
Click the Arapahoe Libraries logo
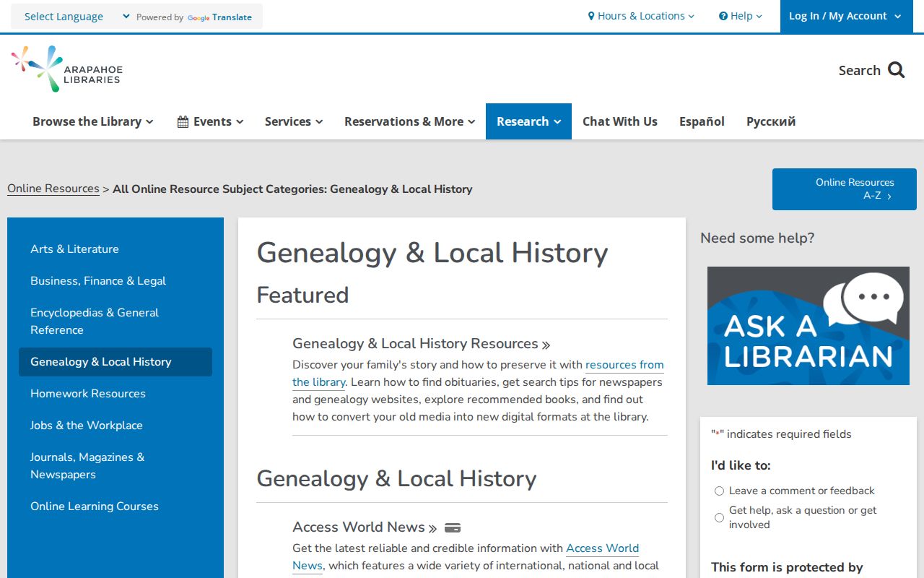[x=67, y=69]
